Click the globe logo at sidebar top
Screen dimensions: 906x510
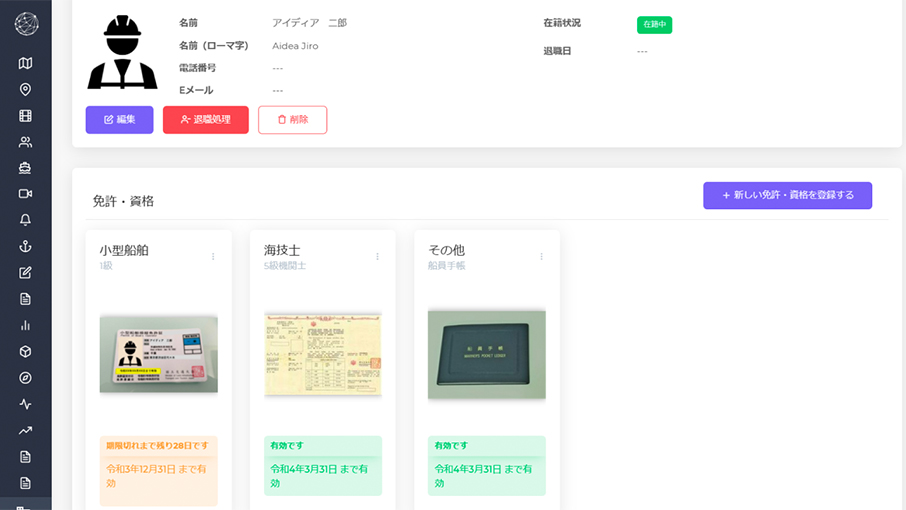26,24
